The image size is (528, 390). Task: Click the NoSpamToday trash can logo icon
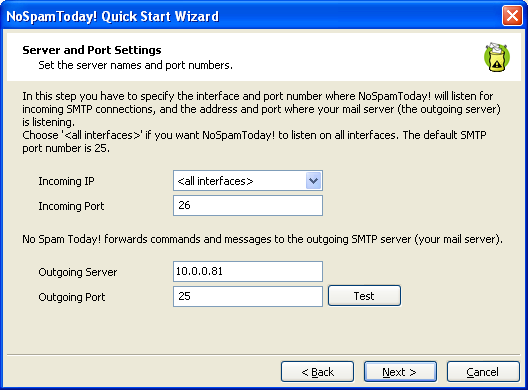point(497,57)
